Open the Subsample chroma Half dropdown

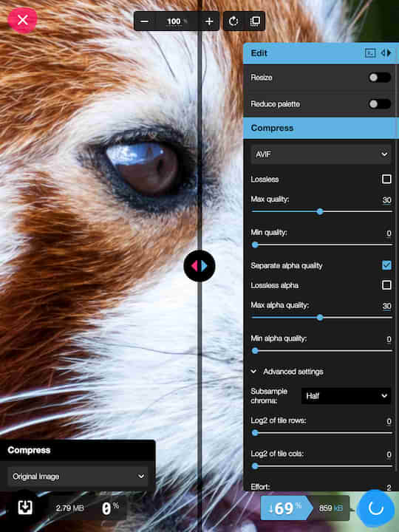pos(346,396)
